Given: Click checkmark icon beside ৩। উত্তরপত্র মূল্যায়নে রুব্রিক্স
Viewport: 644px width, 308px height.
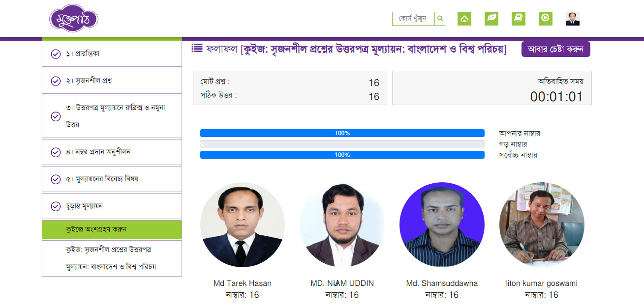Looking at the screenshot, I should [x=56, y=116].
